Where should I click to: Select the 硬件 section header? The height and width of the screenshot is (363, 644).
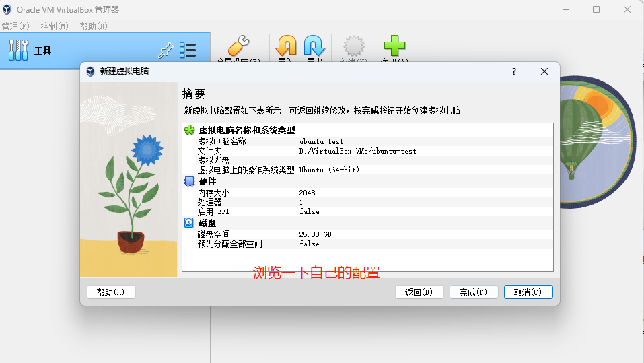coord(207,181)
